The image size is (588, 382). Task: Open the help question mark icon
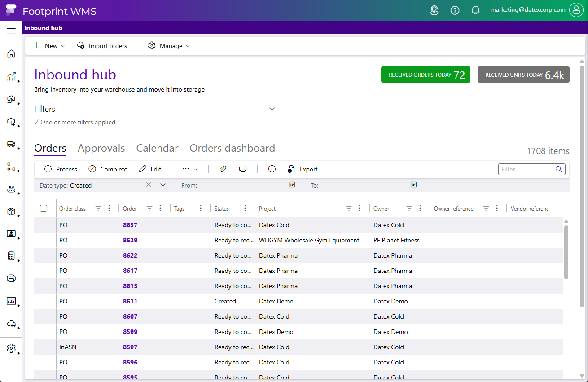(455, 10)
